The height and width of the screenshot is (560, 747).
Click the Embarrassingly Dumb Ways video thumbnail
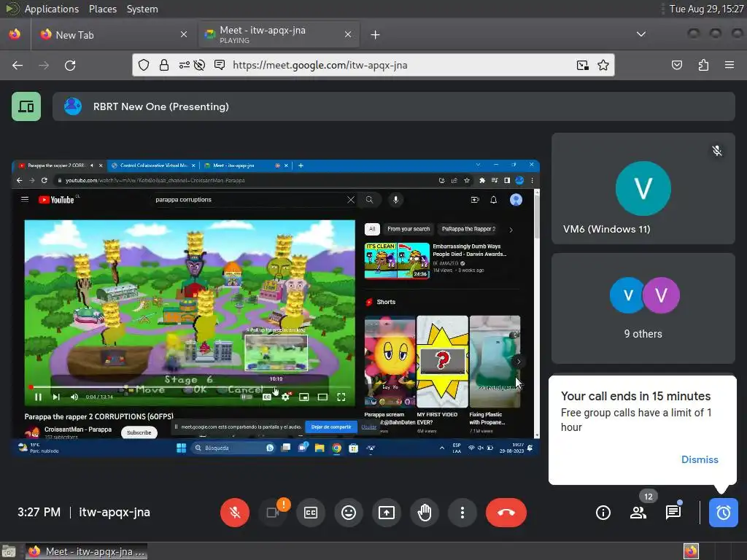(x=397, y=260)
